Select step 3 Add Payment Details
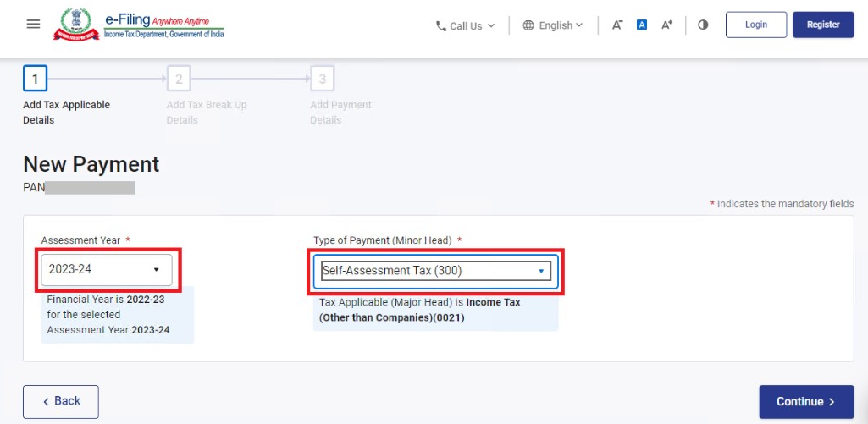This screenshot has height=424, width=868. [x=322, y=80]
